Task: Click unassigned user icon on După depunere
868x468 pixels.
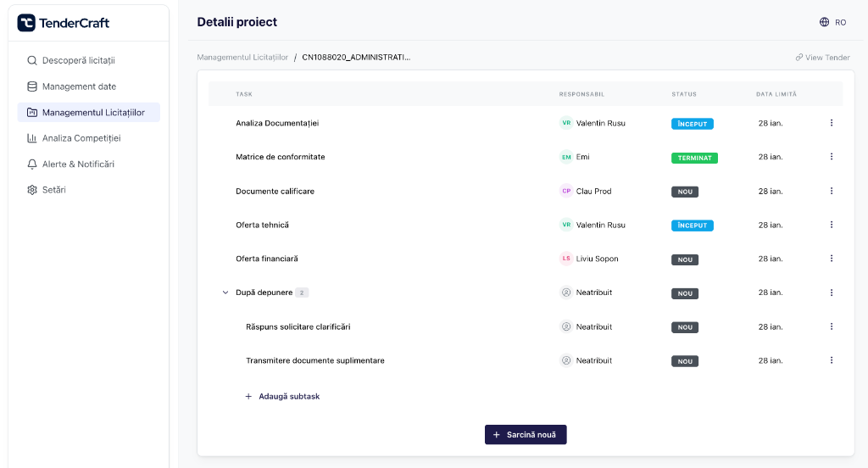Action: [566, 292]
